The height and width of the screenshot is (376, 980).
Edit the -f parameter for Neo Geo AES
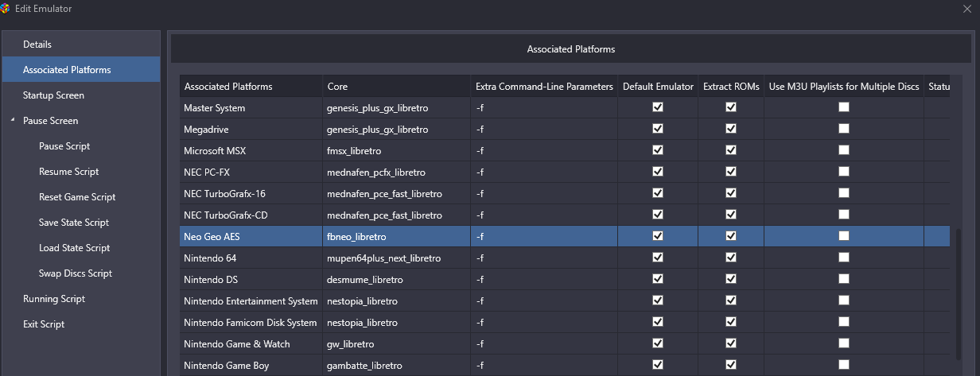(x=544, y=237)
